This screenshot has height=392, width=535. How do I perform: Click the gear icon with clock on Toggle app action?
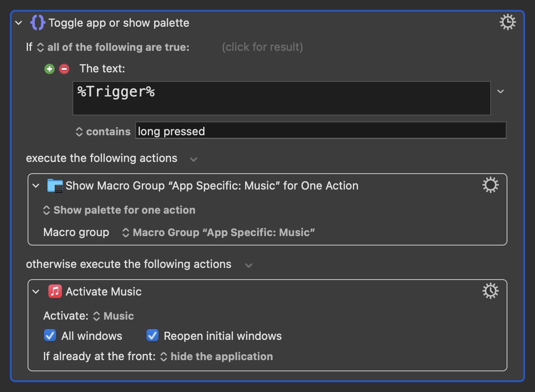pyautogui.click(x=507, y=22)
